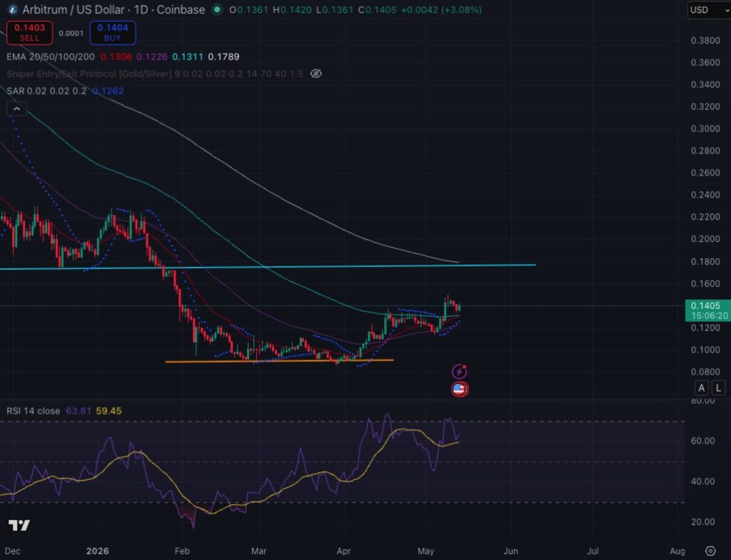Click the +0.0042 (+3.08%) change value
The height and width of the screenshot is (560, 731).
pos(440,10)
